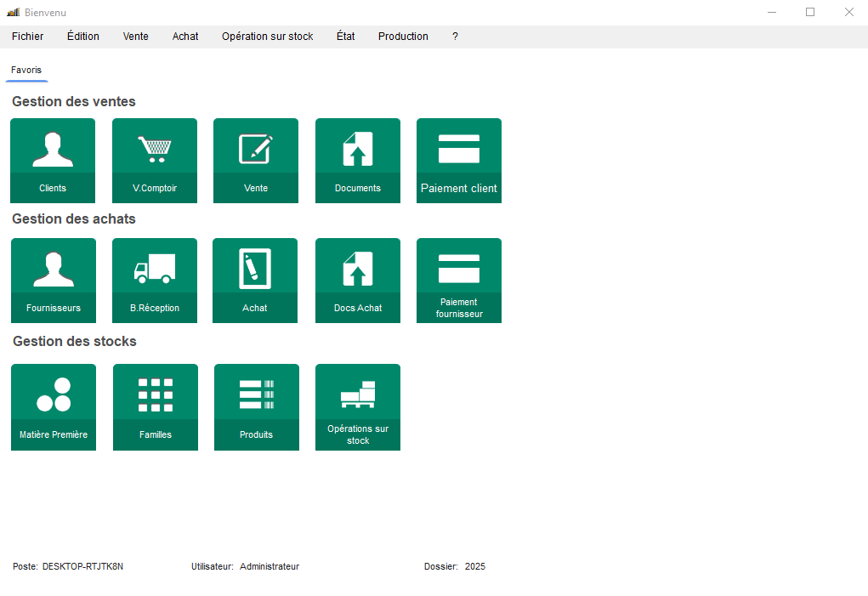Open the Achat tile
The image size is (868, 596).
[255, 280]
